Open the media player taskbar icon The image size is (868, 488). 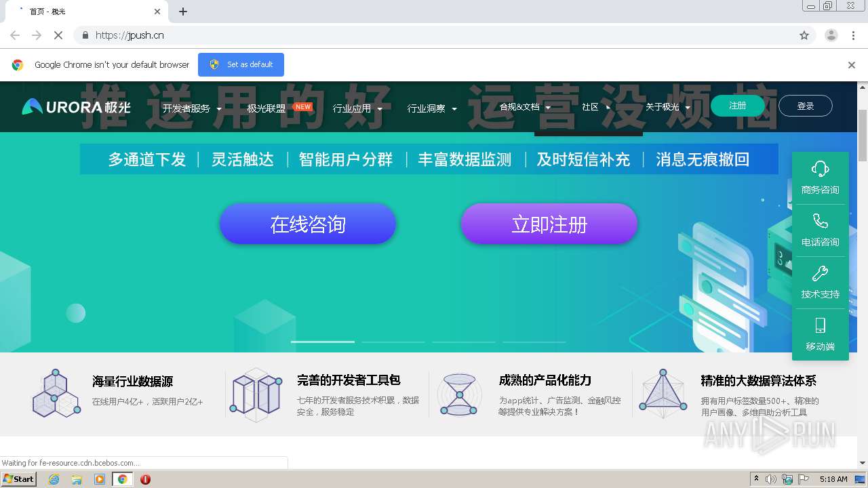pos(100,479)
